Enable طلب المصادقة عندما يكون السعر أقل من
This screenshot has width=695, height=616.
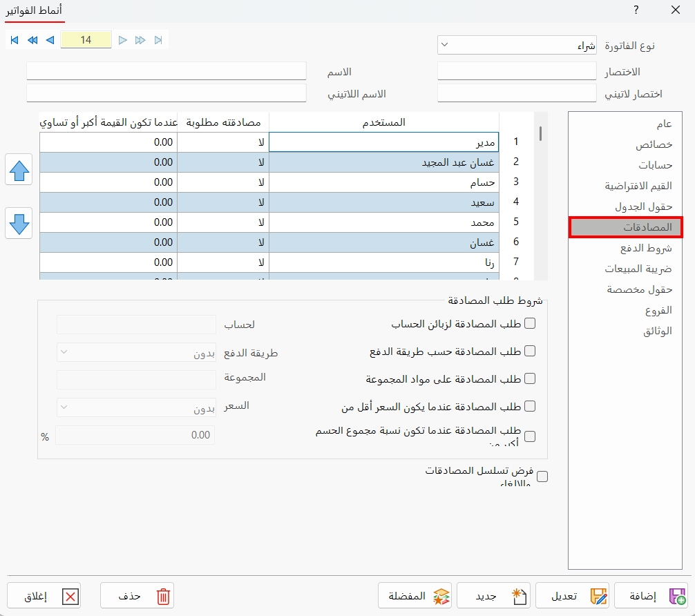pos(530,406)
